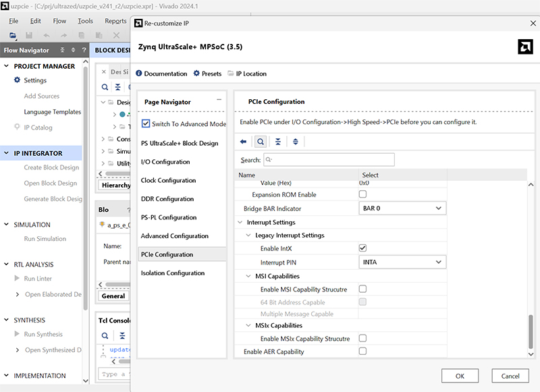Viewport: 540px width, 392px height.
Task: Uncheck the Enable IntX checkbox
Action: [362, 248]
